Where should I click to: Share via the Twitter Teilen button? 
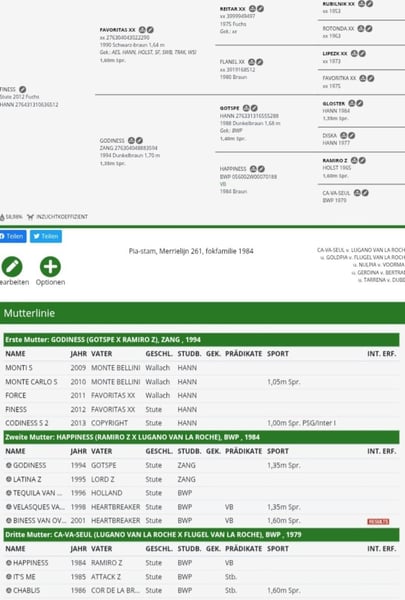pyautogui.click(x=46, y=236)
